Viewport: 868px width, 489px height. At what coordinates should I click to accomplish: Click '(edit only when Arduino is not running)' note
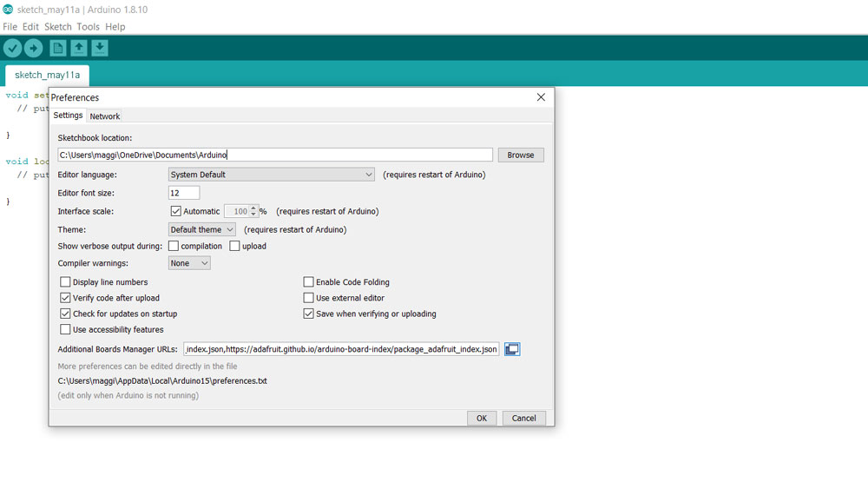[128, 395]
